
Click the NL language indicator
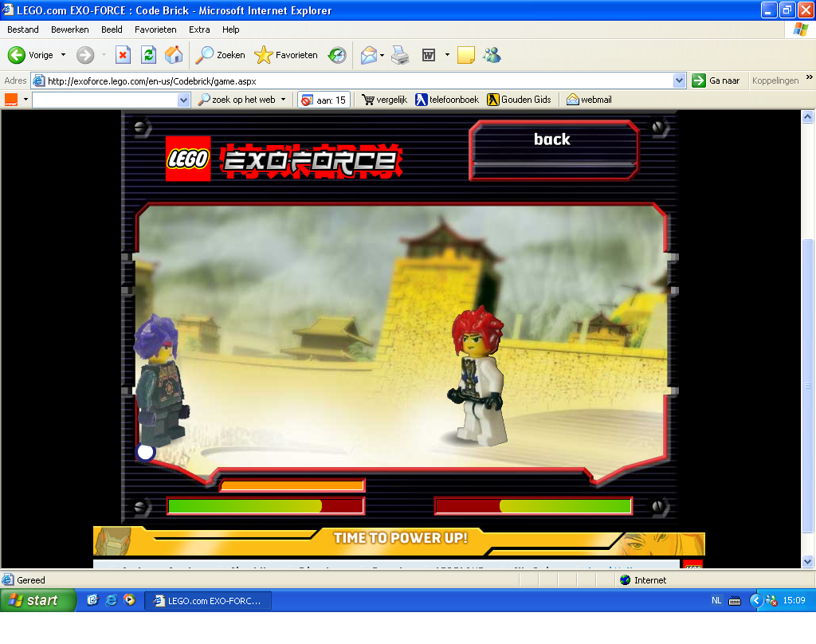point(716,601)
